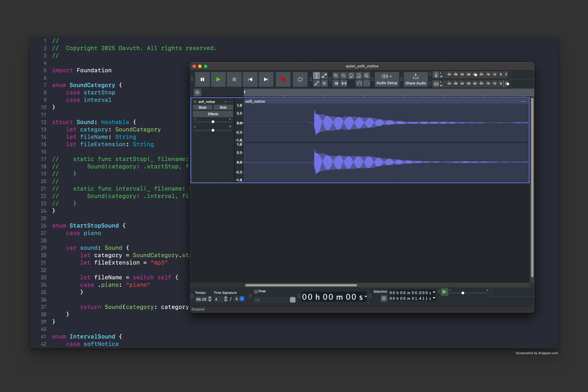
Task: Skip to end of the project
Action: (x=266, y=79)
